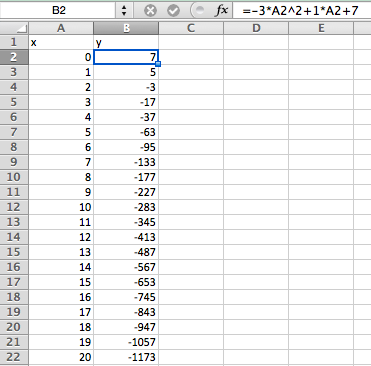Select column A header
This screenshot has height=366, width=371.
[61, 28]
